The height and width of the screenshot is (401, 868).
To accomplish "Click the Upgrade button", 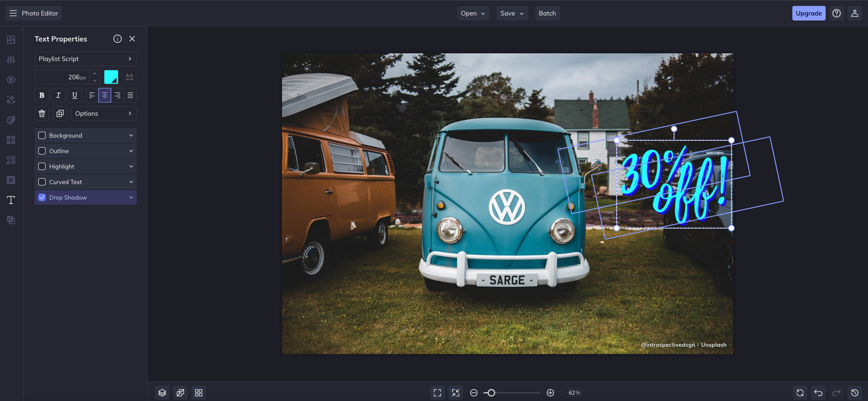I will click(808, 13).
